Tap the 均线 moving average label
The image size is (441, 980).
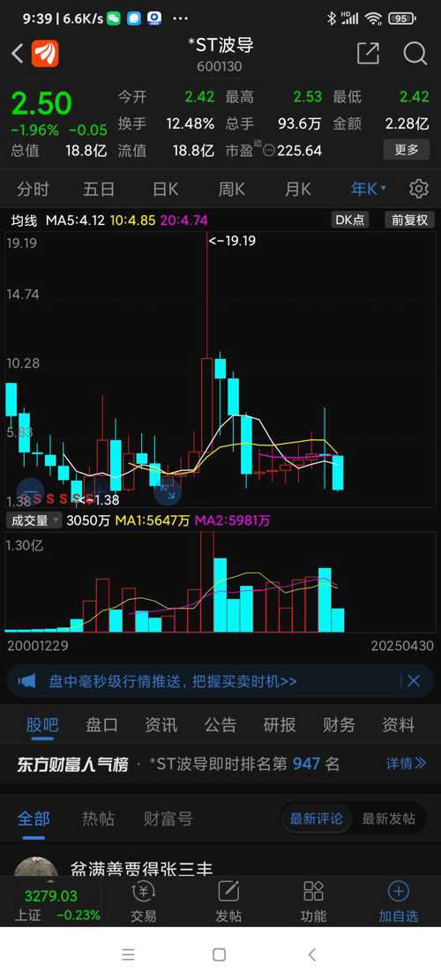click(x=25, y=220)
